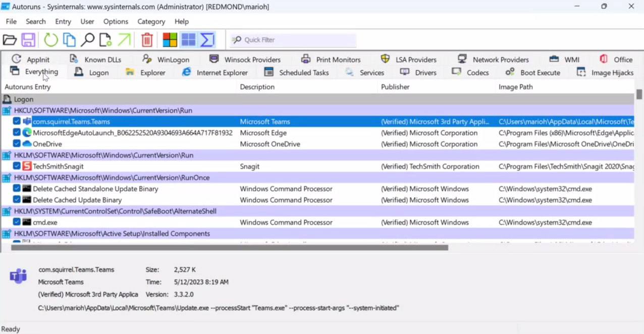
Task: Switch to the Codecs tab
Action: (470, 72)
